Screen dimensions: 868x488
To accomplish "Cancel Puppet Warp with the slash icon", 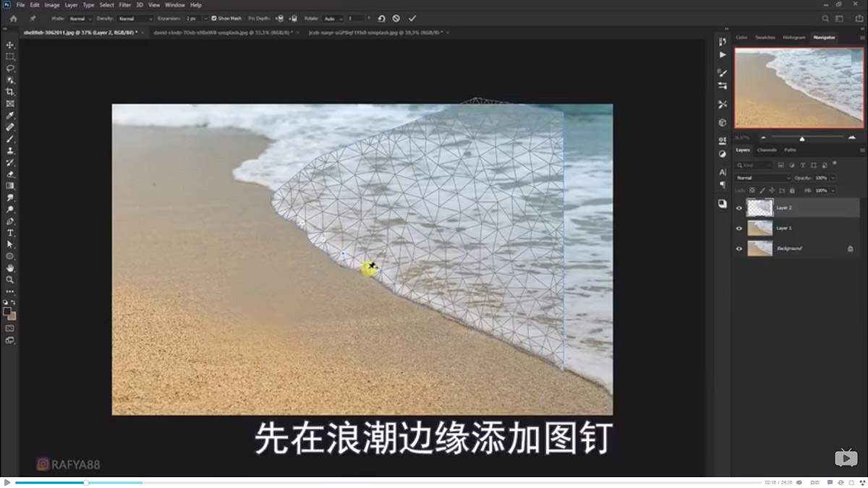I will tap(396, 18).
